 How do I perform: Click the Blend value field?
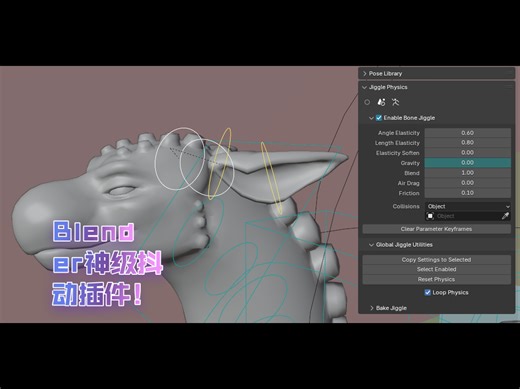pyautogui.click(x=467, y=173)
